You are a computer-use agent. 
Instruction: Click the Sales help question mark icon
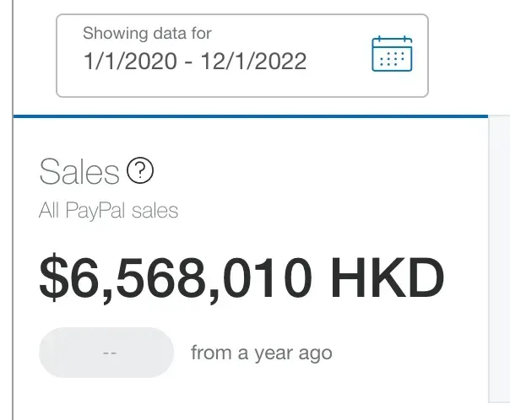coord(140,170)
